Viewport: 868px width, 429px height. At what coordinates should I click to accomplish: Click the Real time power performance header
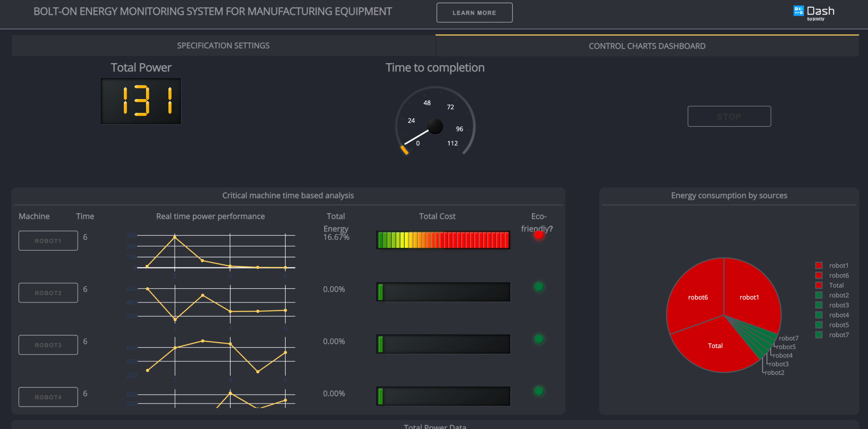[x=210, y=216]
